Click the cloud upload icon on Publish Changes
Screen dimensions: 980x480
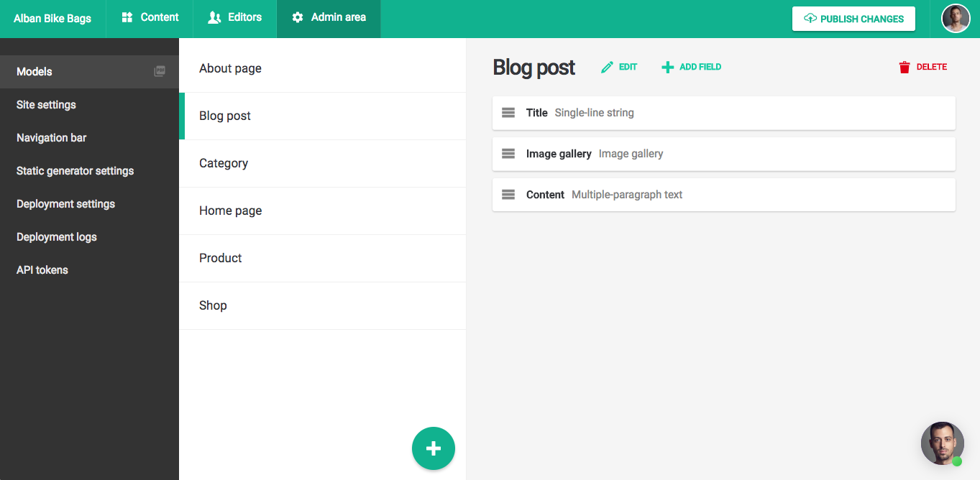[x=810, y=19]
